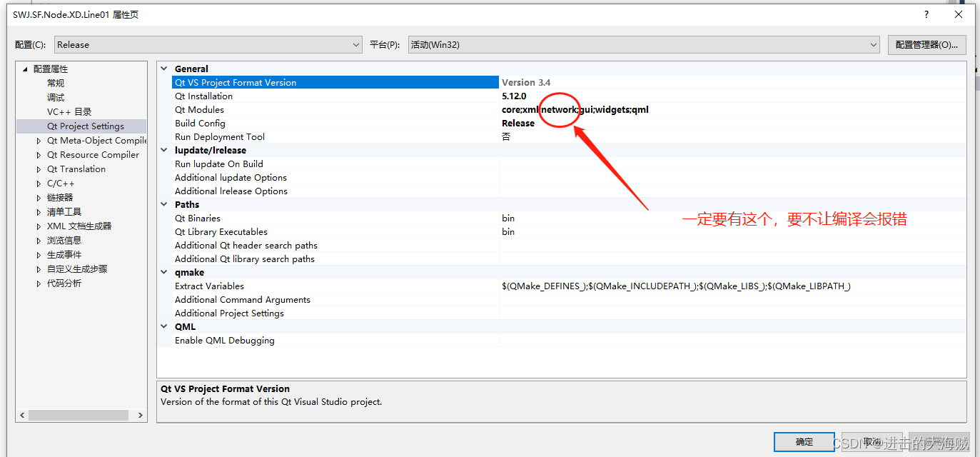
Task: Expand the 链接器 node arrow
Action: [x=39, y=198]
